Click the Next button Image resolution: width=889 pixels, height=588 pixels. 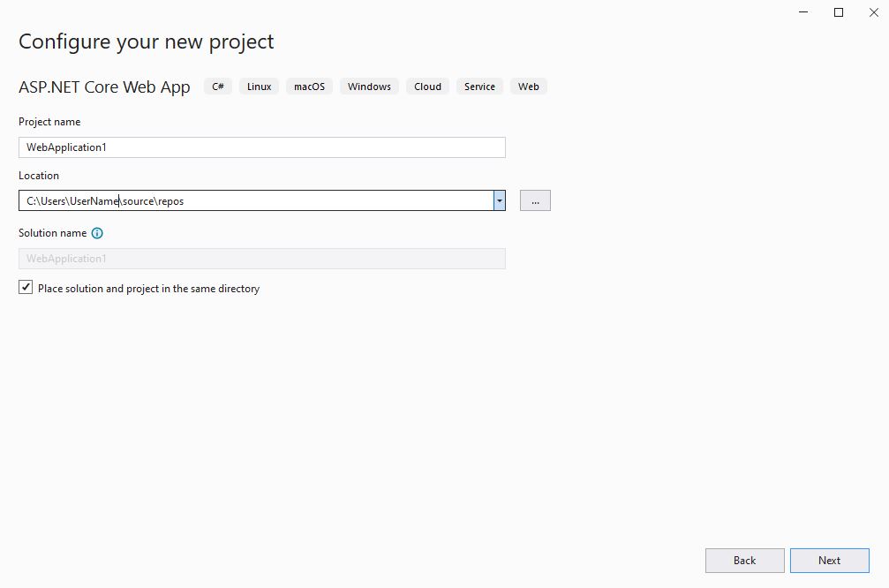click(830, 561)
